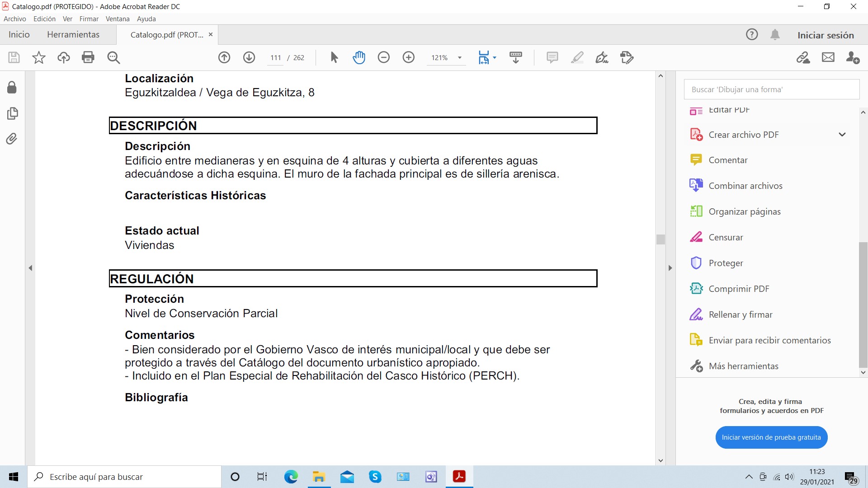Click the page number field showing 111

(276, 58)
